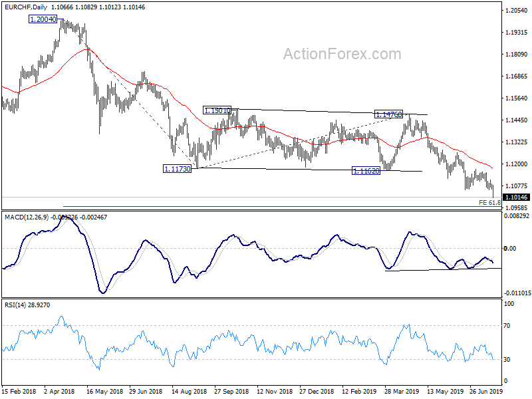Click the 16 May 2018 date label

click(x=104, y=392)
